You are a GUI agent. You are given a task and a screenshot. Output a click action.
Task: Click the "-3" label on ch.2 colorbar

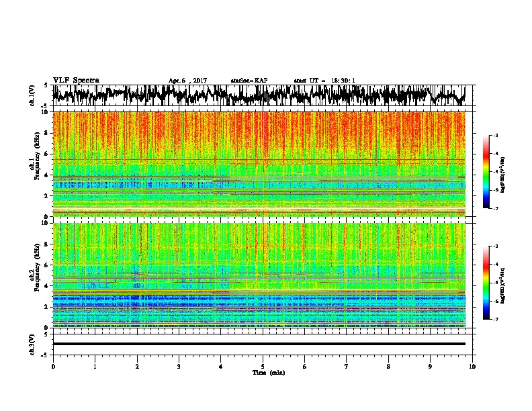495,246
